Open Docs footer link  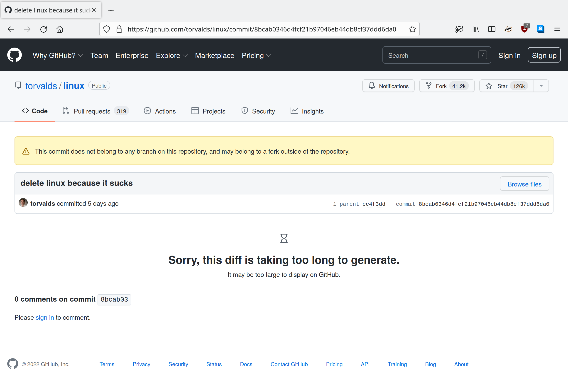click(x=246, y=364)
